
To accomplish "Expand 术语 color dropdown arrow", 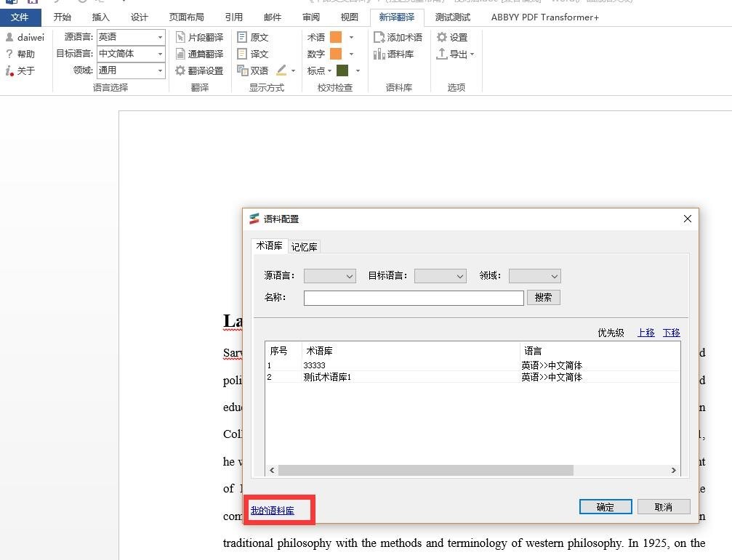I will [x=352, y=37].
